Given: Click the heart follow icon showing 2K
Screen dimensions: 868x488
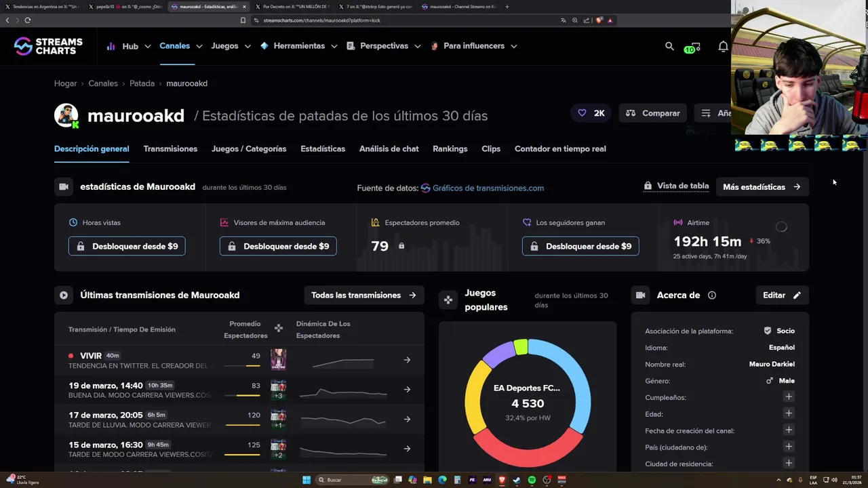Looking at the screenshot, I should click(x=582, y=113).
